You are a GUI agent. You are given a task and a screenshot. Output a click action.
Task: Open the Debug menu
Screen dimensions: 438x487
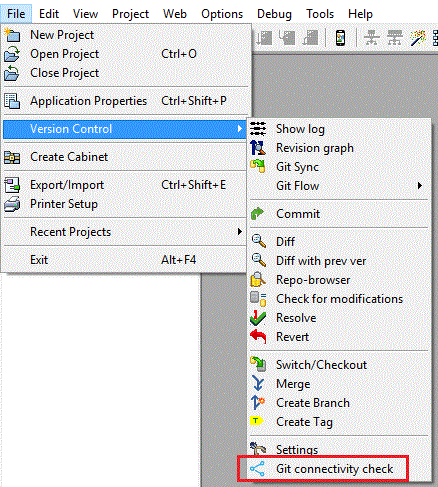coord(274,14)
